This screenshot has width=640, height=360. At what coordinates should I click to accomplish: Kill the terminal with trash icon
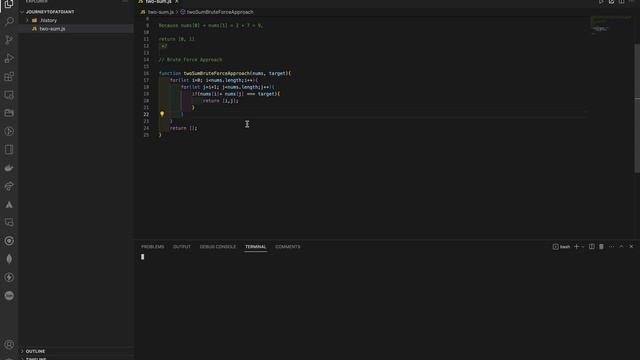point(601,247)
